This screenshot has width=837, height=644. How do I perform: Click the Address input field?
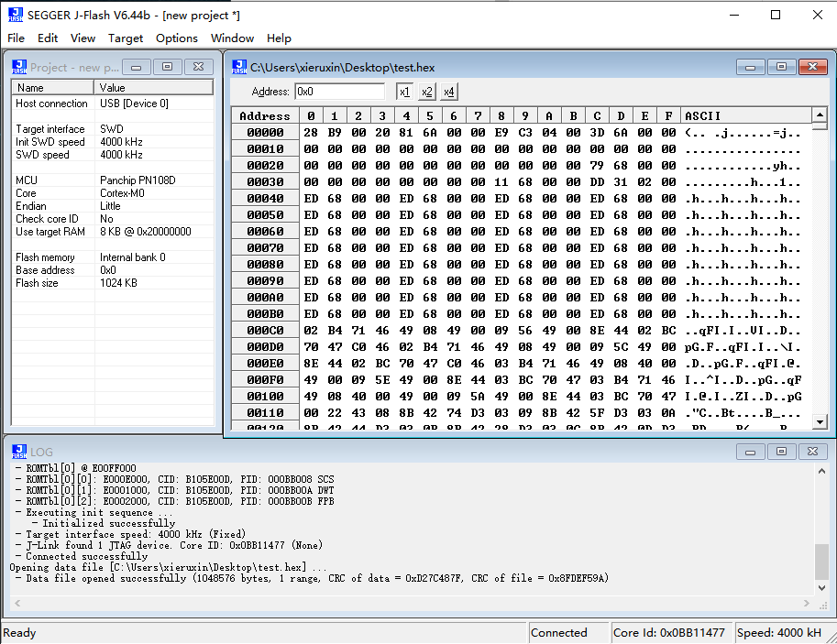click(339, 92)
